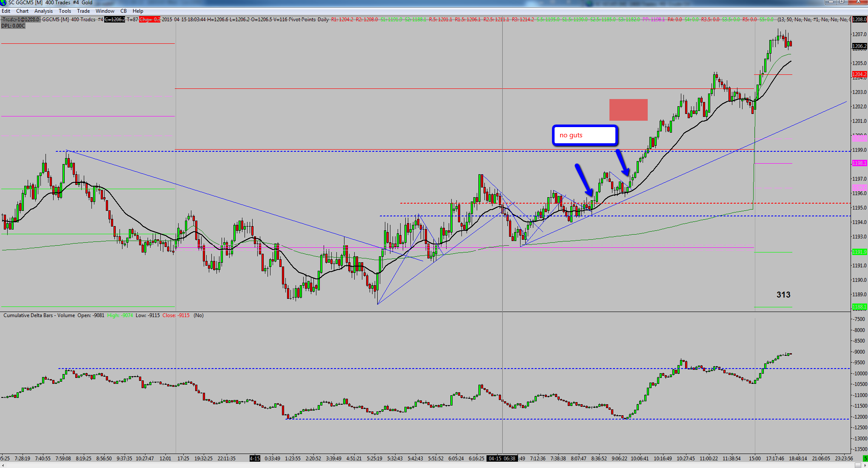Viewport: 868px width, 468px height.
Task: Click the 'R3: 1214.2' pivot value in header
Action: pyautogui.click(x=523, y=20)
